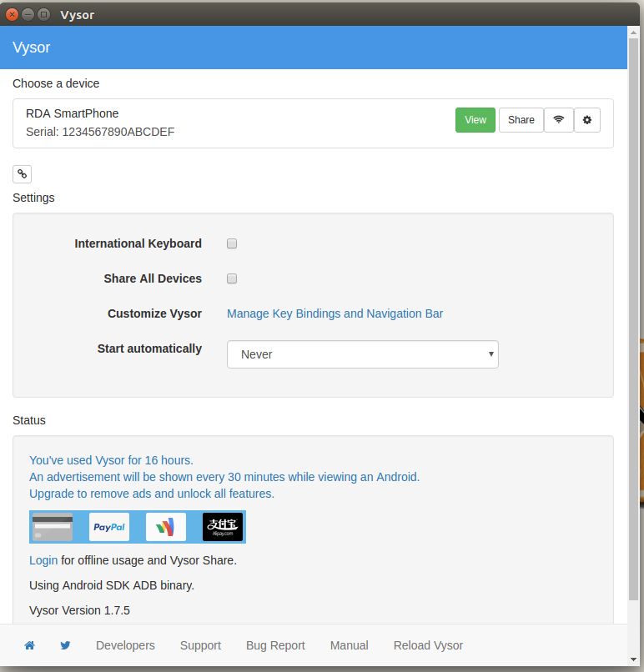644x672 pixels.
Task: Choose the credit card payment icon
Action: tap(53, 527)
